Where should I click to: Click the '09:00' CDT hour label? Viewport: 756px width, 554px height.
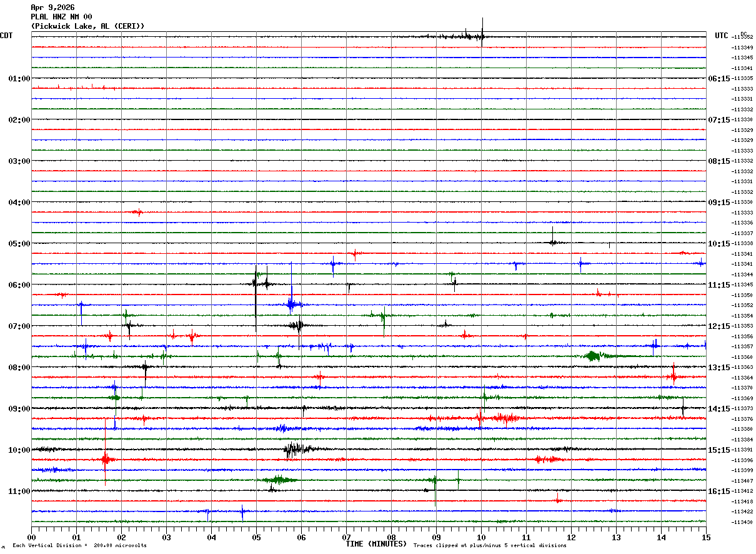[19, 409]
